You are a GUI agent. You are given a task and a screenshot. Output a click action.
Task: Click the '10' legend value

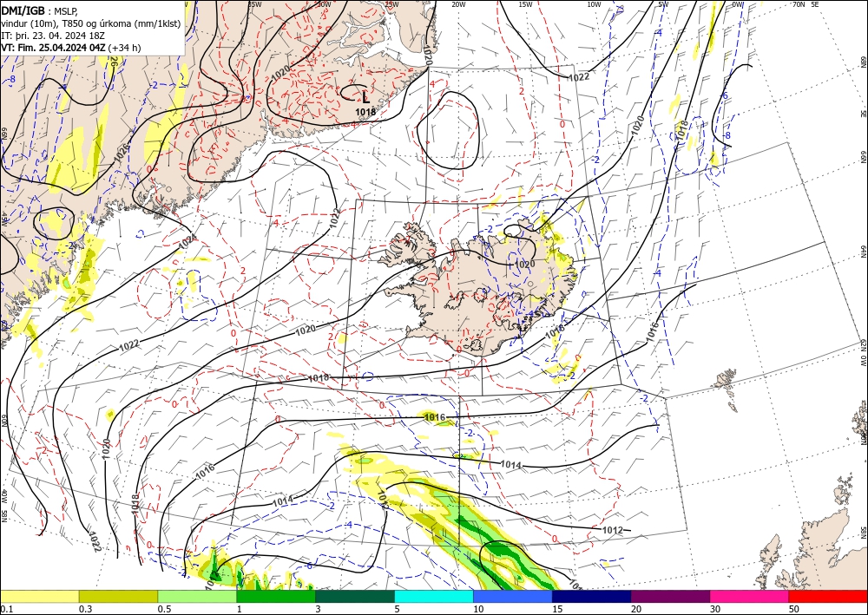point(479,608)
